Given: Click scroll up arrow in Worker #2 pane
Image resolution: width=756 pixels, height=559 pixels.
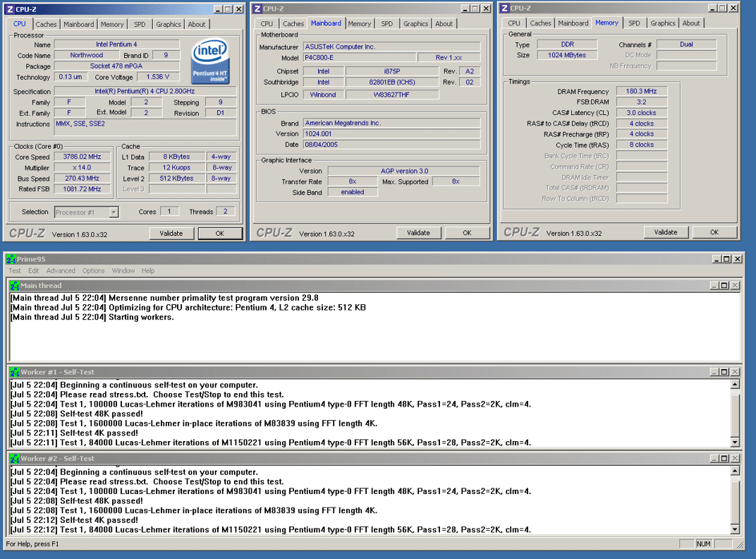Looking at the screenshot, I should coord(735,471).
